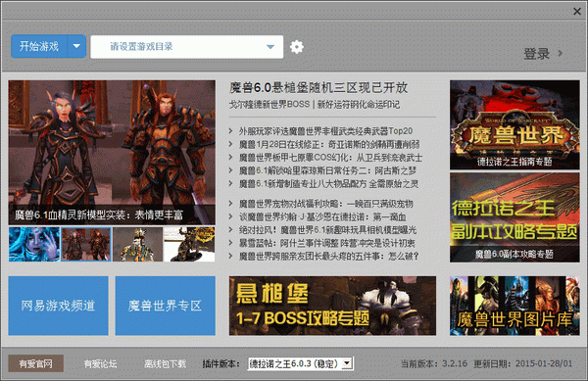Select the third carousel thumbnail with green figure

[x=137, y=244]
